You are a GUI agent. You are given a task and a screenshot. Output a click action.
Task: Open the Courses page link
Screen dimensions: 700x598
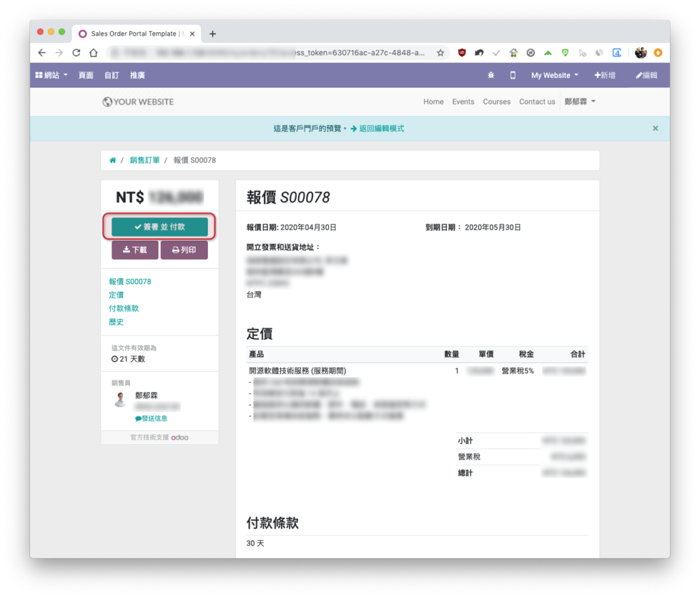point(496,102)
